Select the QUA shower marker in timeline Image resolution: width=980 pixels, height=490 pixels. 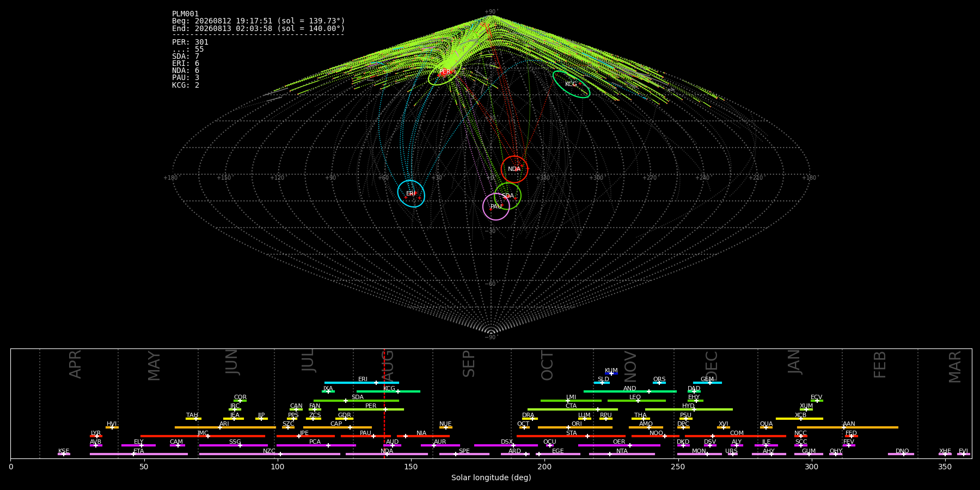(x=766, y=427)
